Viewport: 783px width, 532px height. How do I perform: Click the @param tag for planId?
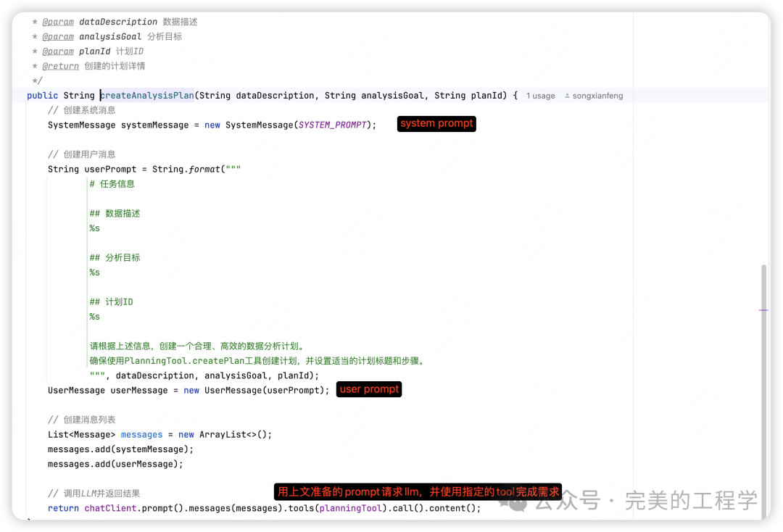57,51
